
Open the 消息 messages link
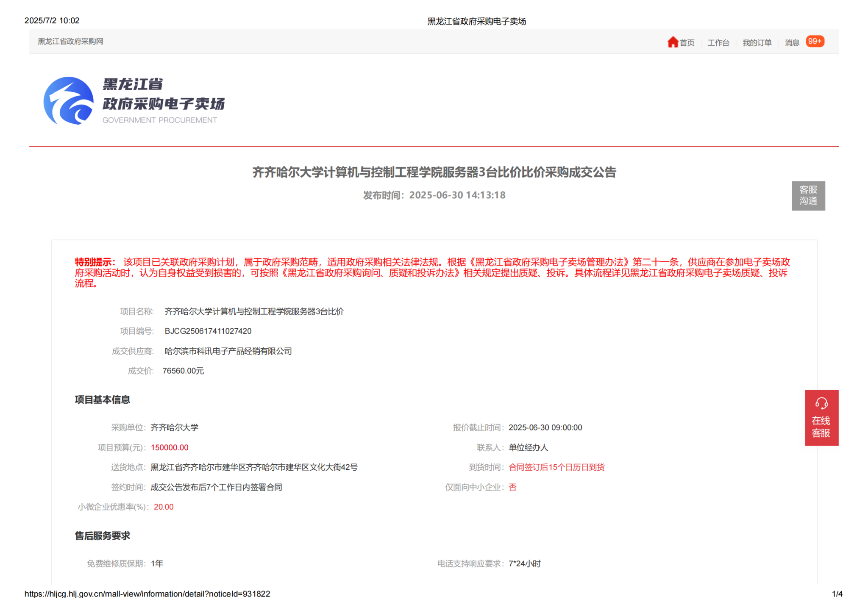(x=792, y=43)
